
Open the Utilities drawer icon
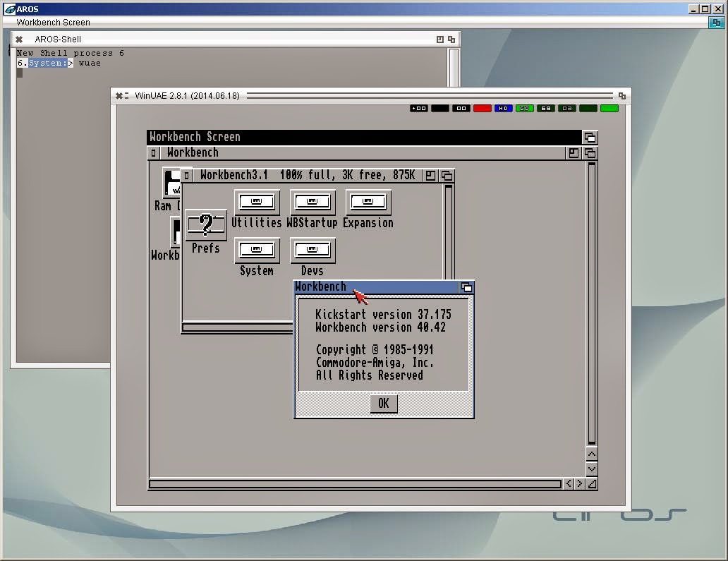[x=257, y=202]
